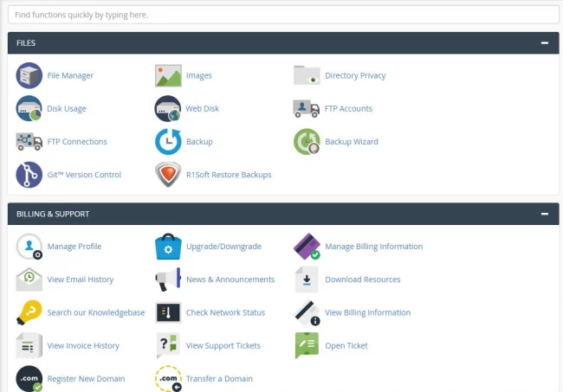Click the Open Ticket text link

(x=346, y=345)
